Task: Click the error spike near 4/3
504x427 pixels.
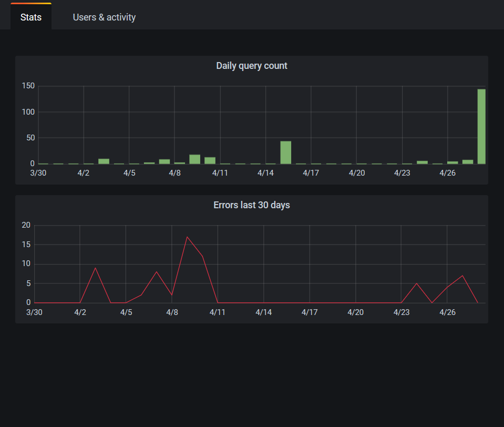Action: point(95,268)
